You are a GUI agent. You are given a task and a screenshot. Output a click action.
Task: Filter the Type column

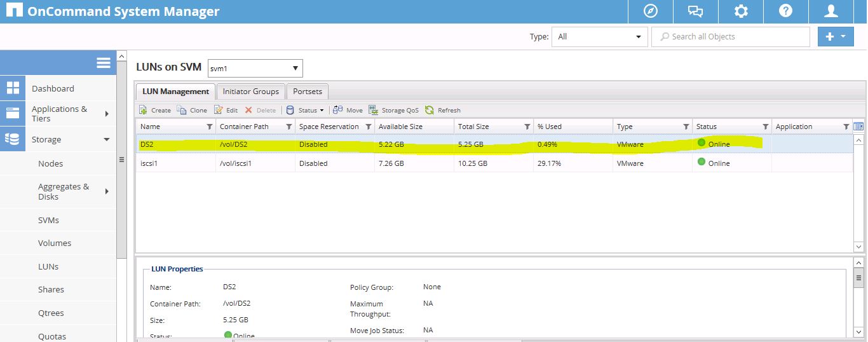click(686, 127)
